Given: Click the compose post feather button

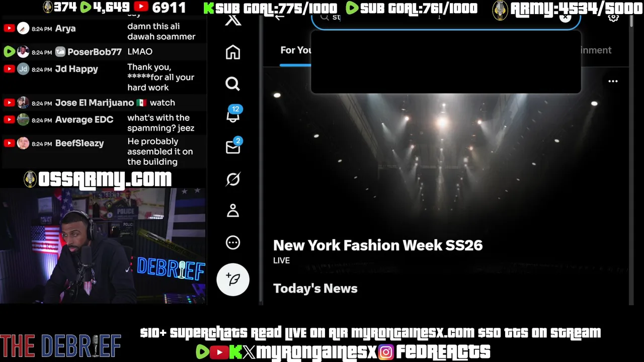Looking at the screenshot, I should click(x=233, y=279).
